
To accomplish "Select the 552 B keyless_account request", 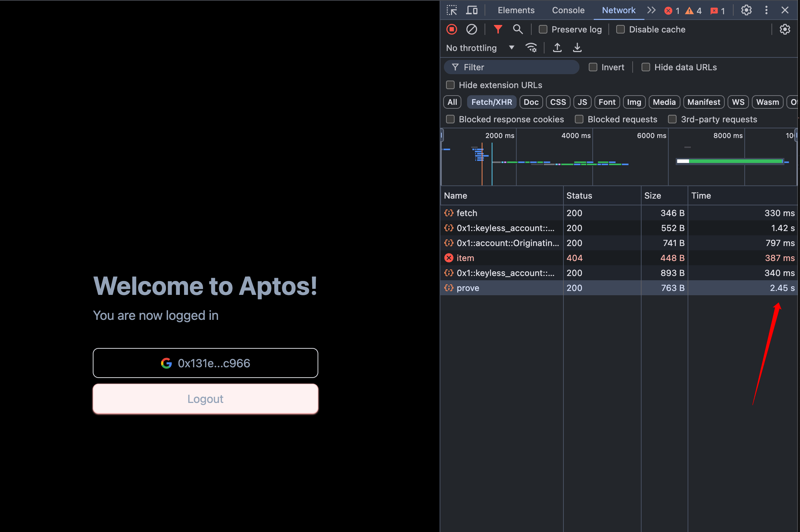I will point(619,228).
